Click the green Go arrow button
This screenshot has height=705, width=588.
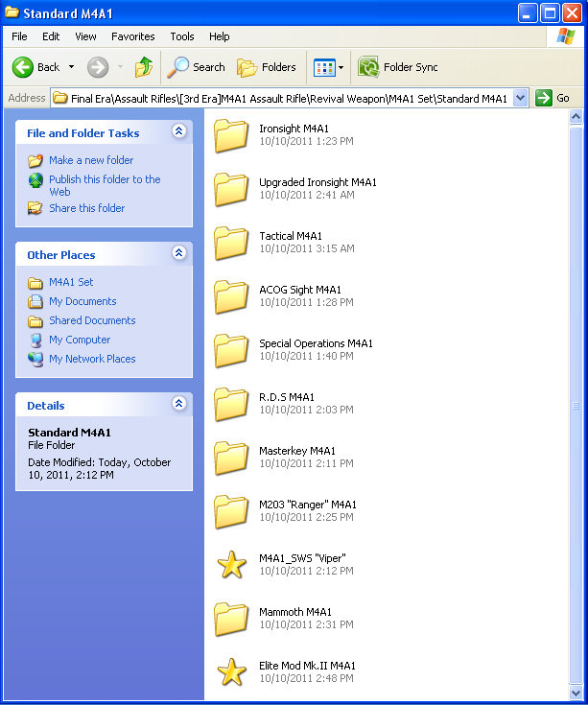[544, 98]
